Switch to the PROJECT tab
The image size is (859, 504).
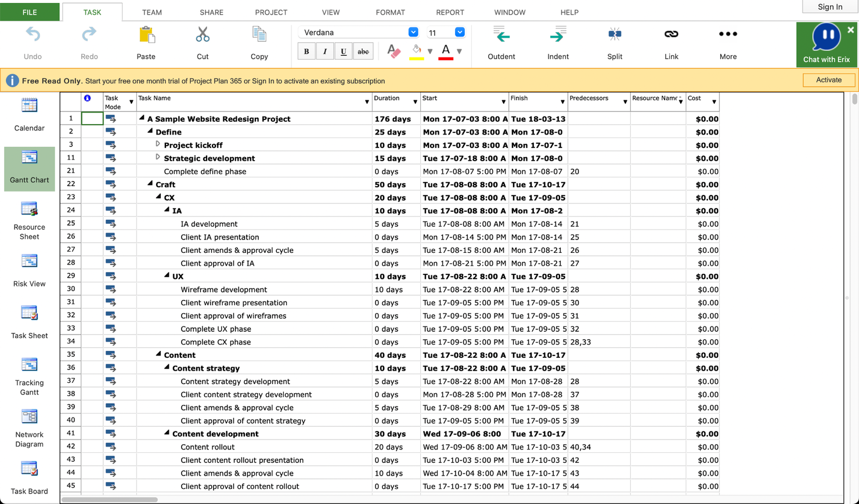[x=271, y=12]
